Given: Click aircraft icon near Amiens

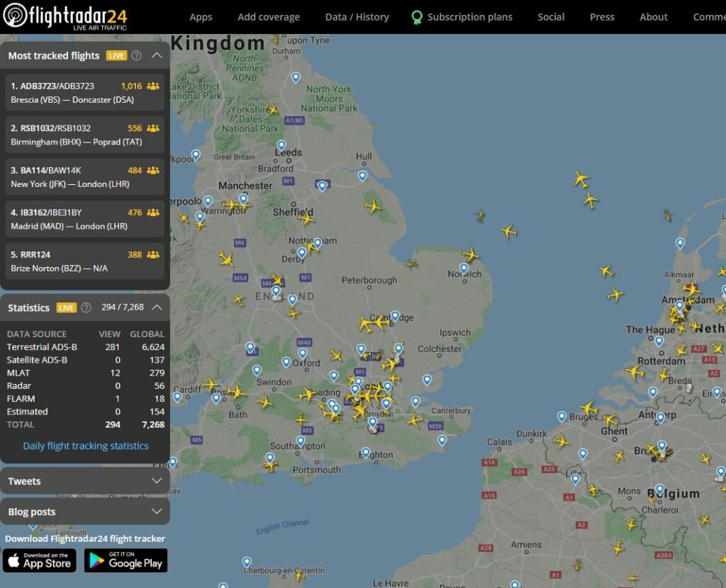Looking at the screenshot, I should point(579,565).
